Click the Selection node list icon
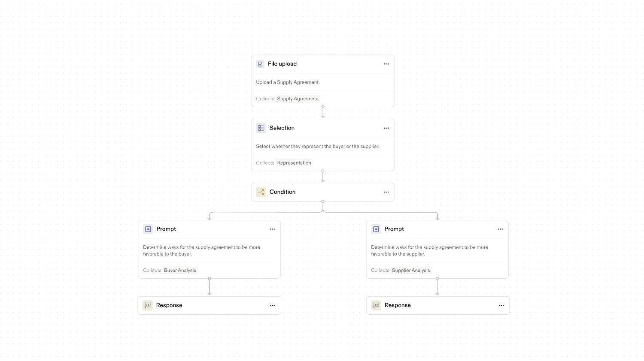Image resolution: width=644 pixels, height=361 pixels. [261, 128]
